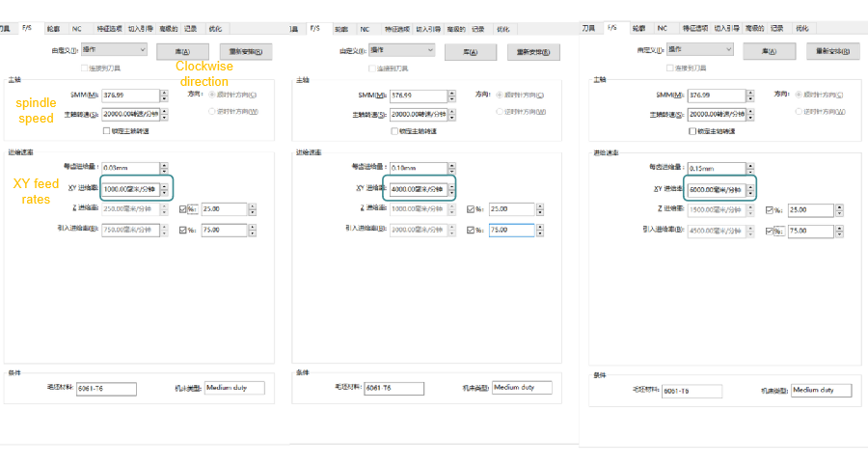Click the 重新安排(R) button in right panel
Image resolution: width=868 pixels, height=465 pixels.
click(832, 51)
